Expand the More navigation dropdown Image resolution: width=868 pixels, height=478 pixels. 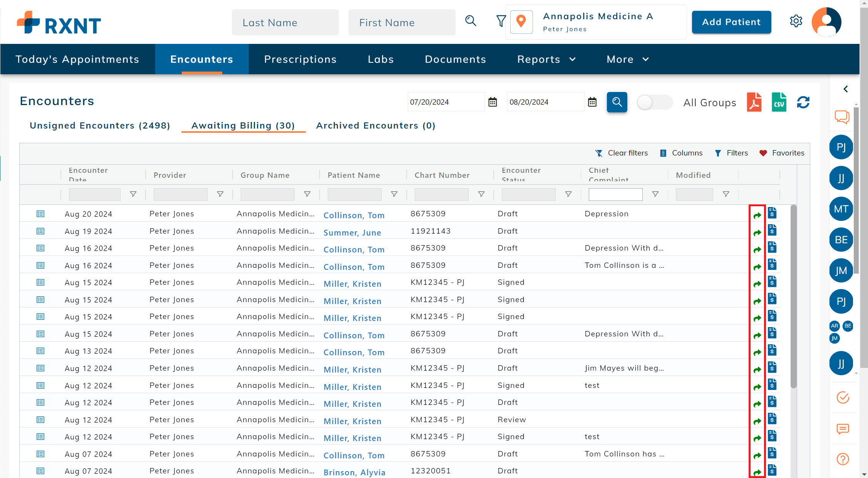pyautogui.click(x=628, y=59)
